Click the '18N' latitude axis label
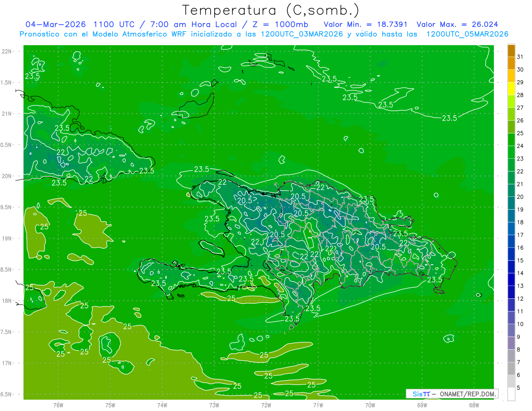The width and height of the screenshot is (532, 411). (x=7, y=301)
